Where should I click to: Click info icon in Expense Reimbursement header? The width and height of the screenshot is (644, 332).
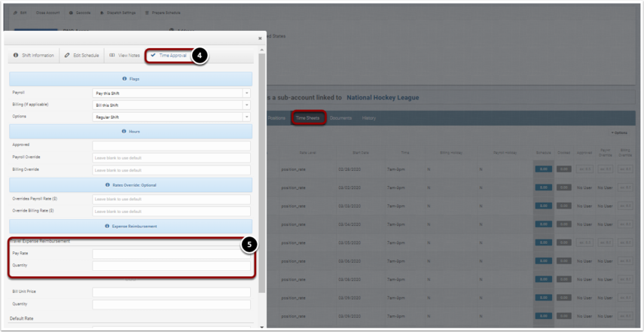107,226
